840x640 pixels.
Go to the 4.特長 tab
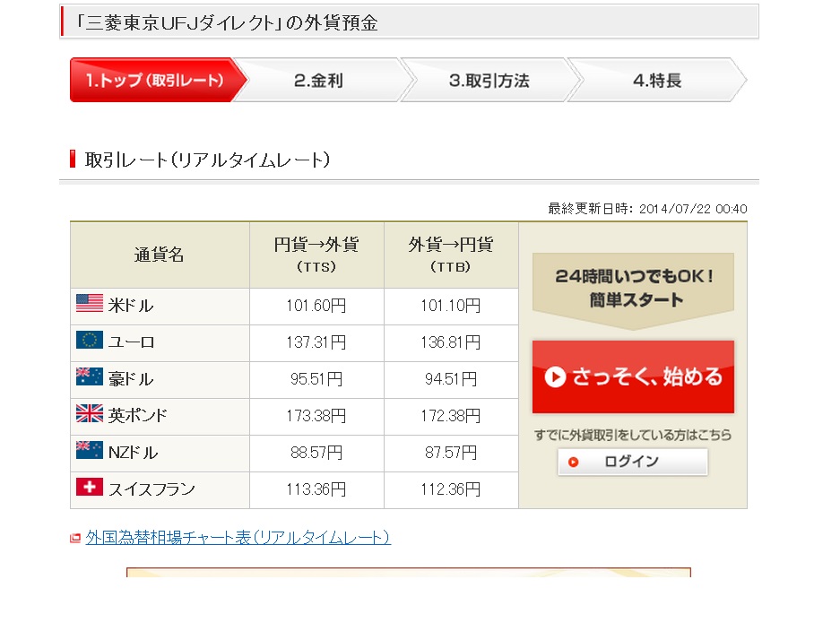(x=657, y=80)
